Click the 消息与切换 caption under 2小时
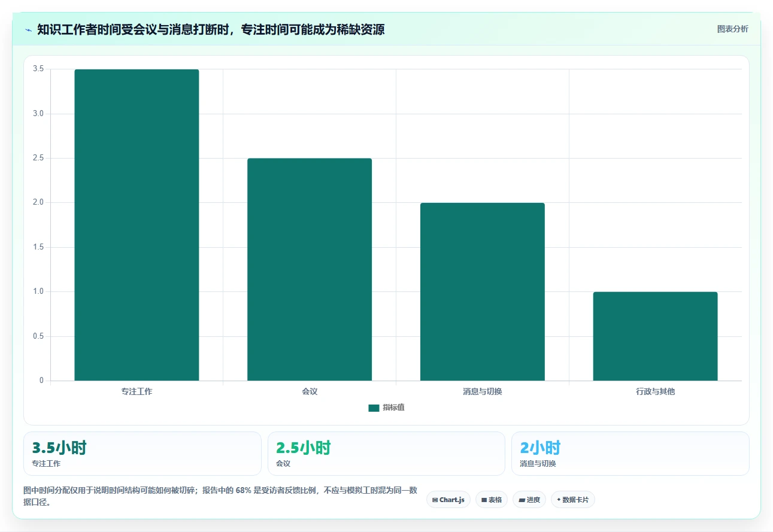 [x=538, y=463]
